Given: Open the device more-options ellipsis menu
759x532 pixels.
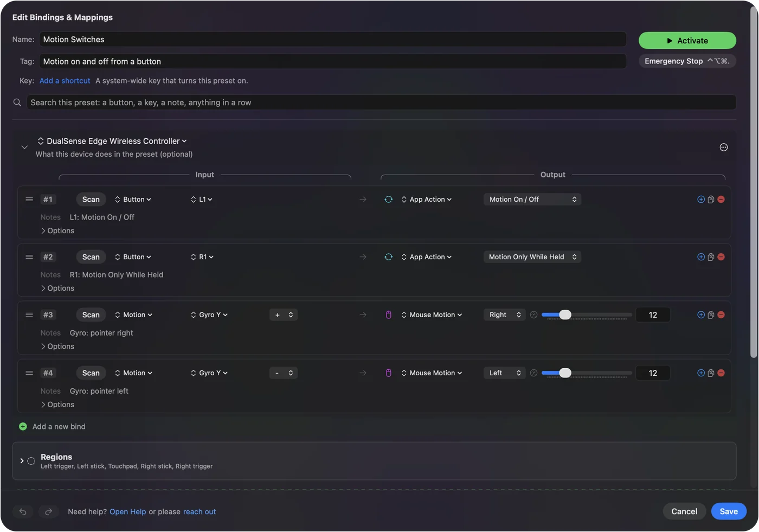Looking at the screenshot, I should pos(724,148).
